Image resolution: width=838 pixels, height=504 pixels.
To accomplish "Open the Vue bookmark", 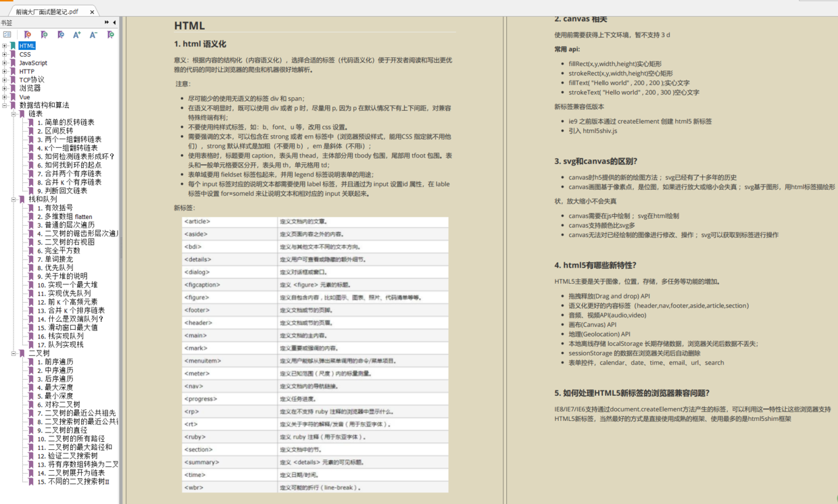I will tap(24, 97).
